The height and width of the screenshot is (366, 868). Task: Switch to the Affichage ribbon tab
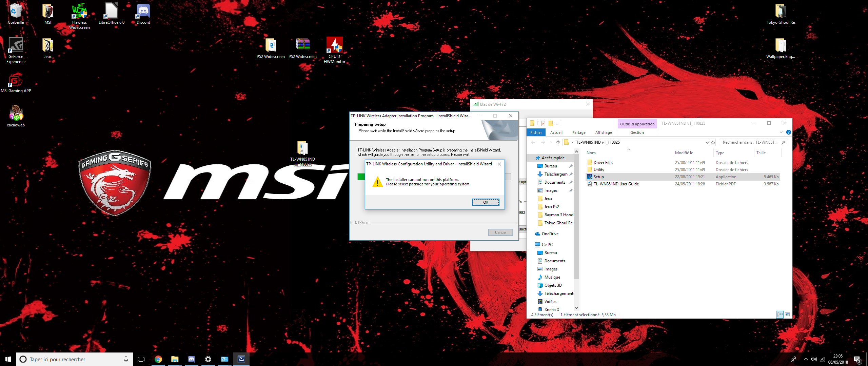pyautogui.click(x=603, y=133)
